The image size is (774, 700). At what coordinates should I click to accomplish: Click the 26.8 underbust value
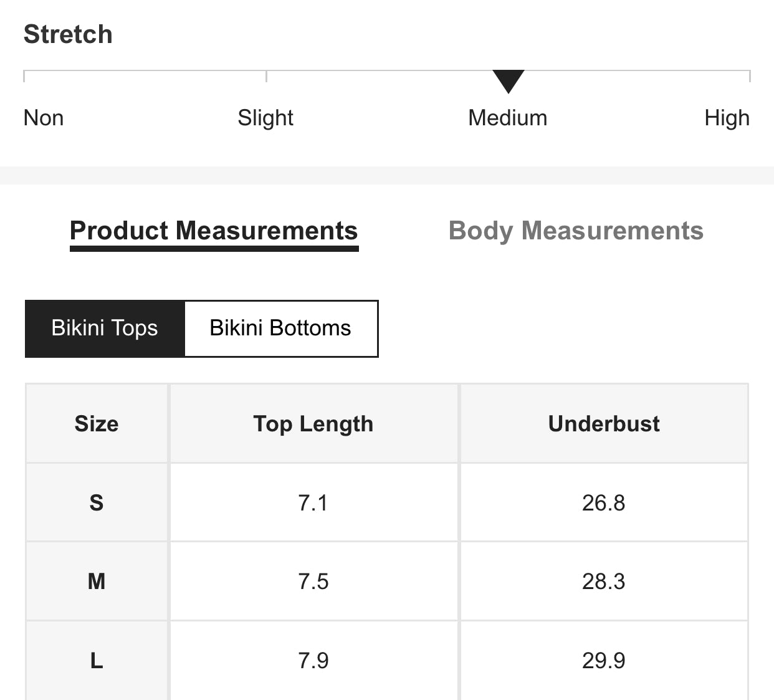pyautogui.click(x=603, y=502)
